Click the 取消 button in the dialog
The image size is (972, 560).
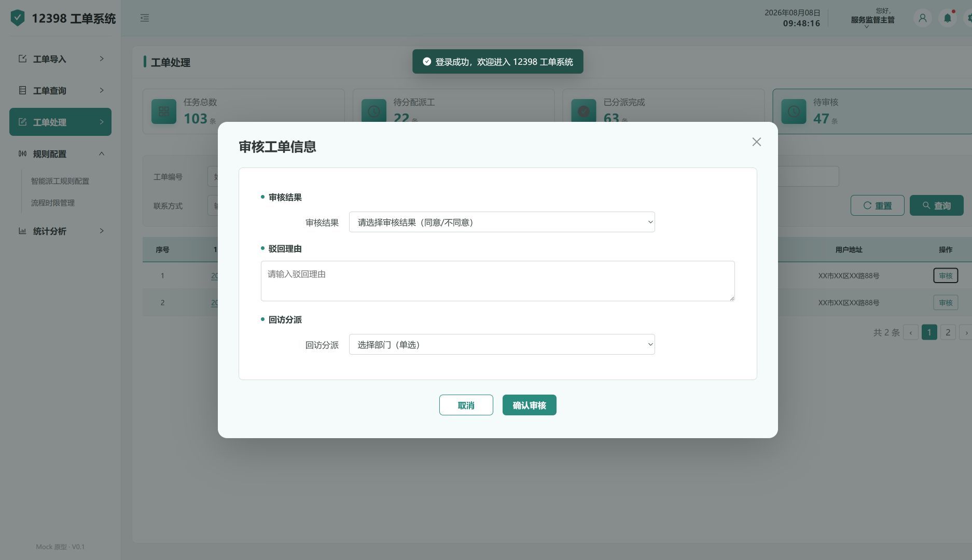point(466,405)
